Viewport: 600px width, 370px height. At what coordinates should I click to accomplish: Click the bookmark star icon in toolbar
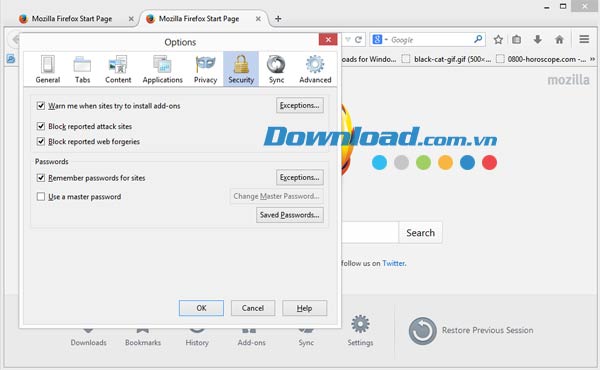click(498, 39)
